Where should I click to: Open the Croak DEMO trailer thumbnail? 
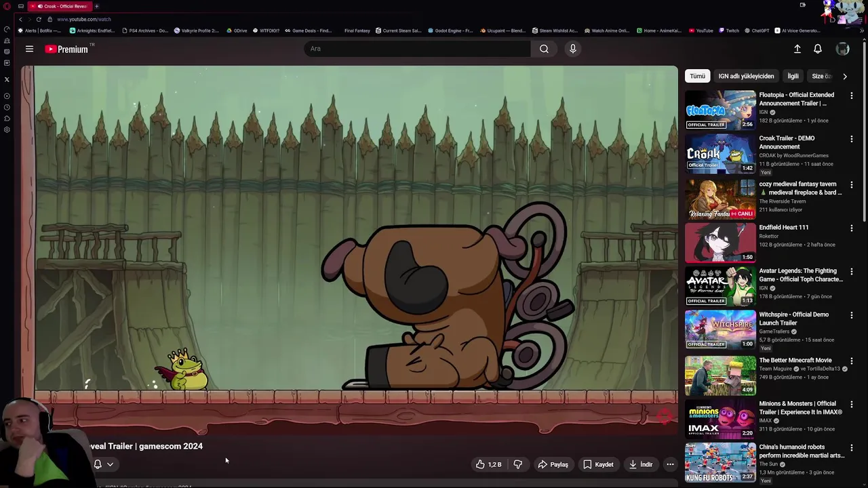[x=720, y=154]
